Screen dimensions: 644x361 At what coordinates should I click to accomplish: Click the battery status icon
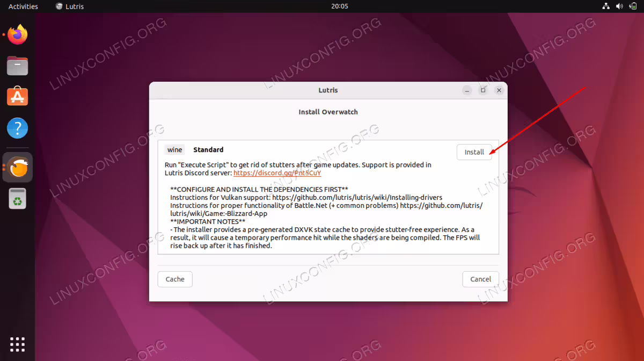[633, 6]
